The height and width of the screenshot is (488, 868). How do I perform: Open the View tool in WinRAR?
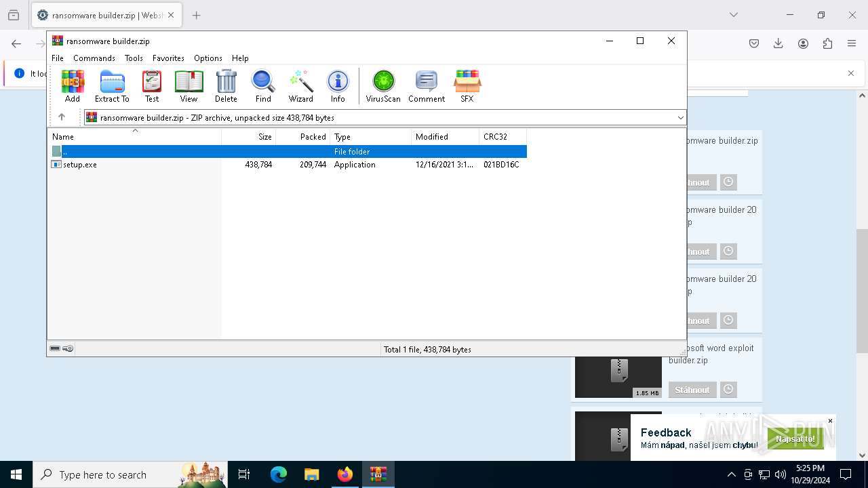click(189, 86)
